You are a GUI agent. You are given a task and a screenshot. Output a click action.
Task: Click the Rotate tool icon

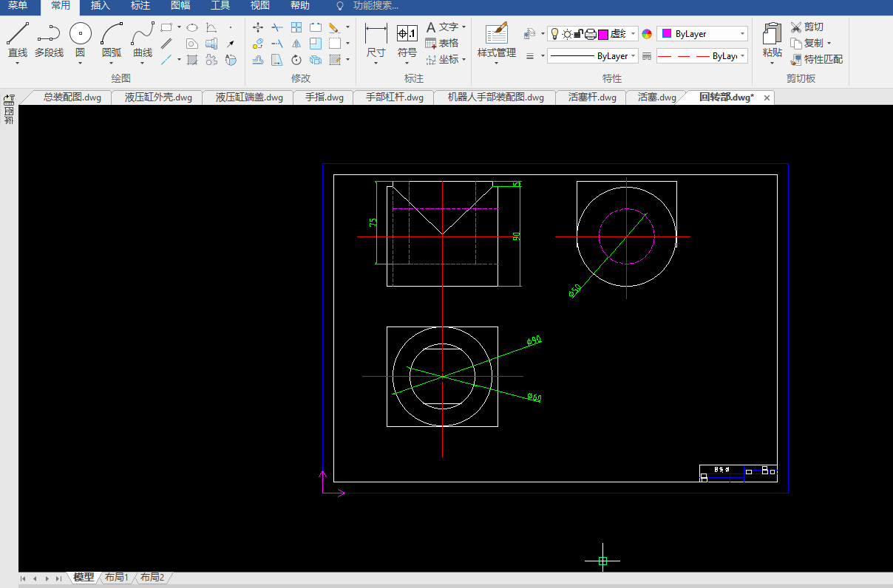coord(296,60)
